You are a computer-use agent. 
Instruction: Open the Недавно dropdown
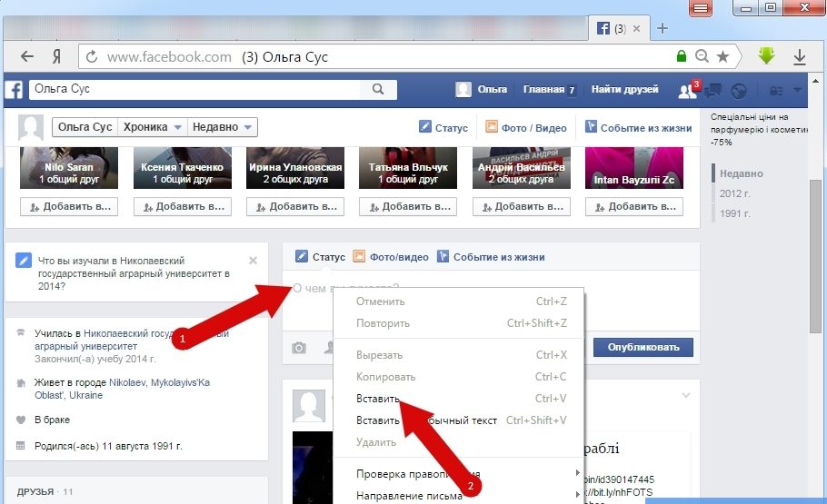tap(222, 127)
